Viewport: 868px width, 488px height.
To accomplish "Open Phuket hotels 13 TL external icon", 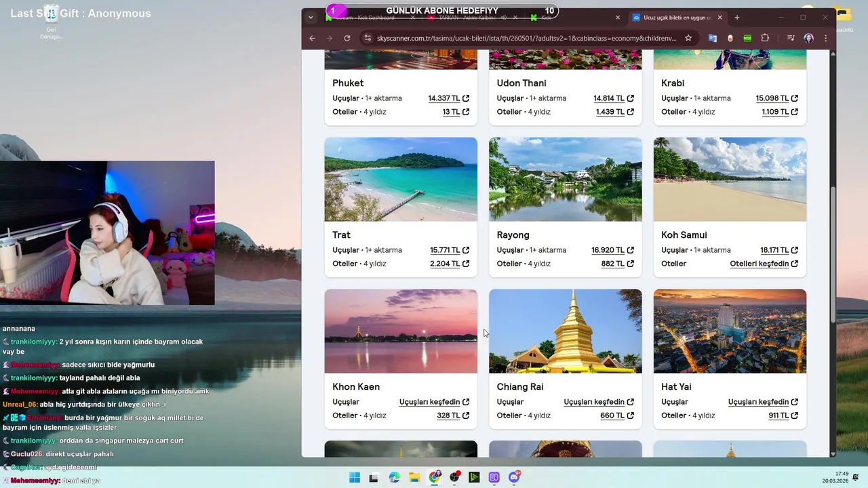I will coord(466,112).
